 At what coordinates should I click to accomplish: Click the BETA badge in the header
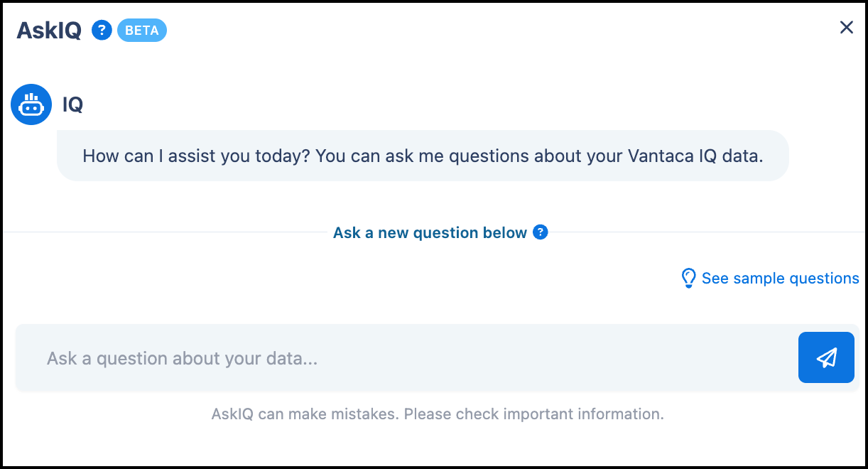coord(142,31)
